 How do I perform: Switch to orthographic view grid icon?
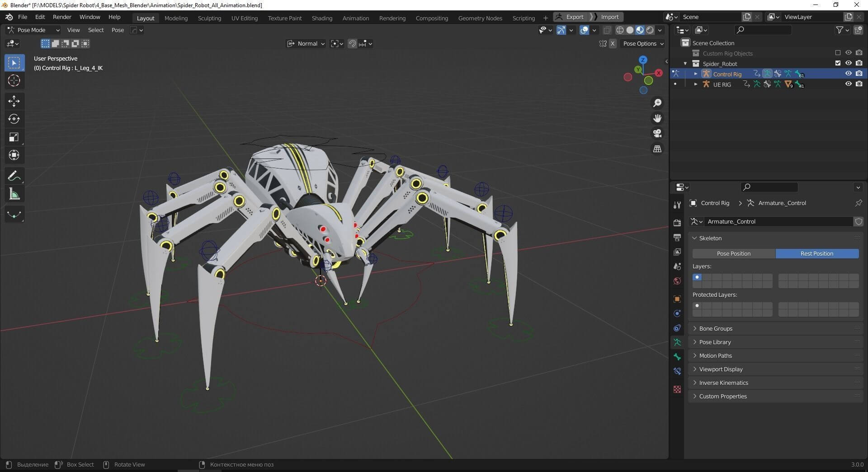pos(657,149)
